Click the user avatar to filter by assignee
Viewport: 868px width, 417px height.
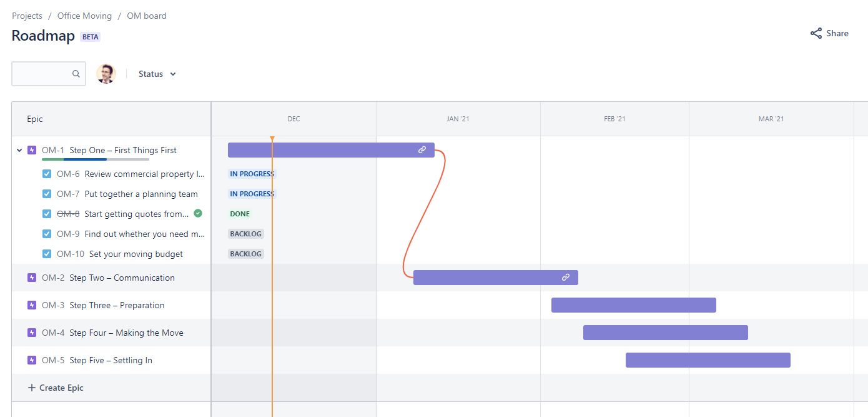click(x=106, y=73)
